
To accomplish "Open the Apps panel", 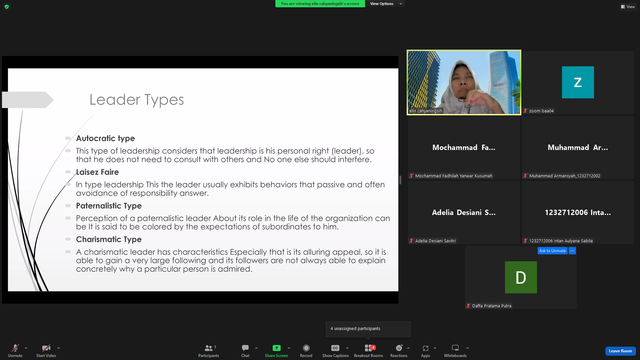I will 425,350.
